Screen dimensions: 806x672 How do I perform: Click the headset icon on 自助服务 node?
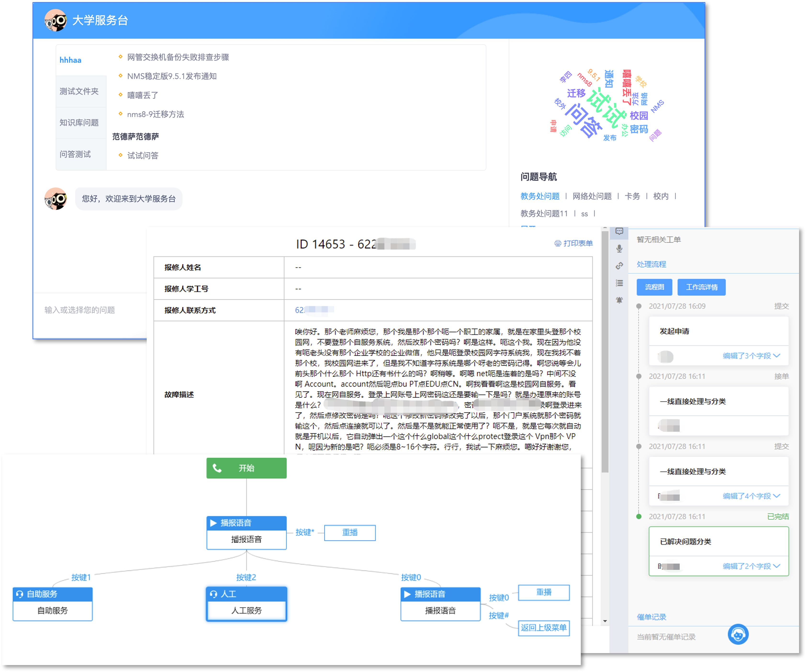[20, 594]
